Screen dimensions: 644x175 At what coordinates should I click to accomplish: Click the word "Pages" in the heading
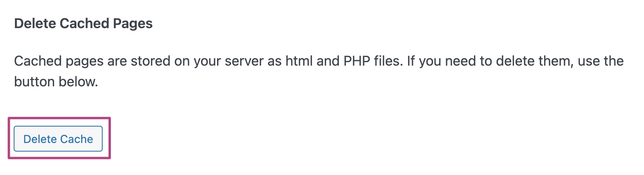132,24
